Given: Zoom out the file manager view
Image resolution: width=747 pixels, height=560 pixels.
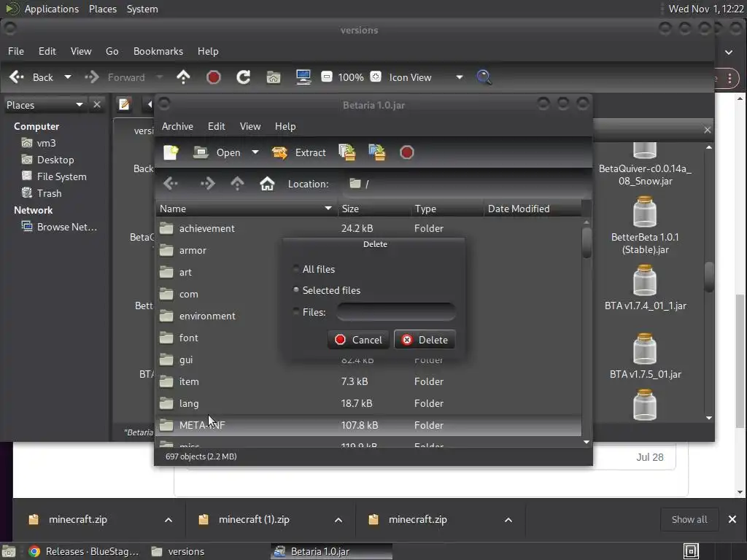Looking at the screenshot, I should click(326, 77).
